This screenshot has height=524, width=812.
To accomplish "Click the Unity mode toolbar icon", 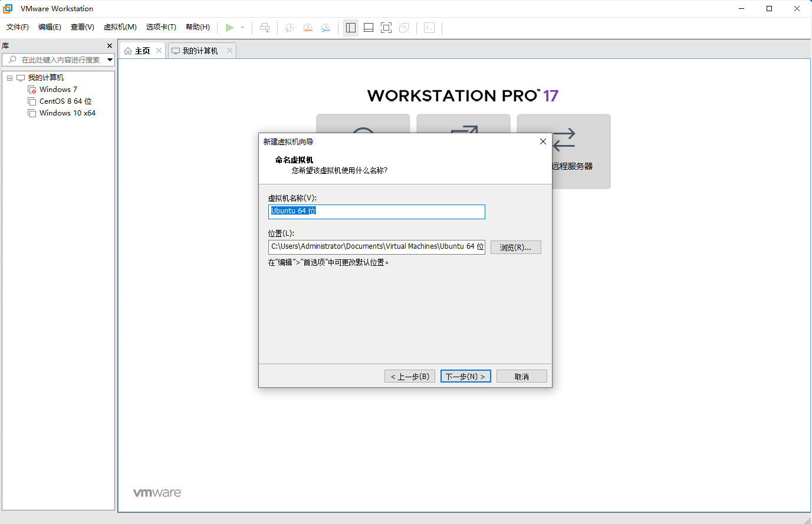I will [404, 28].
